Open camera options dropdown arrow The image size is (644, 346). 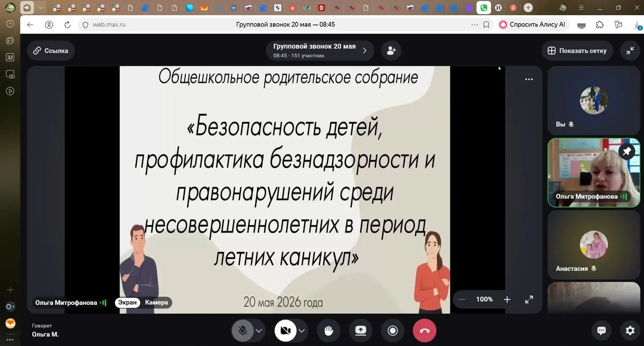pyautogui.click(x=302, y=331)
